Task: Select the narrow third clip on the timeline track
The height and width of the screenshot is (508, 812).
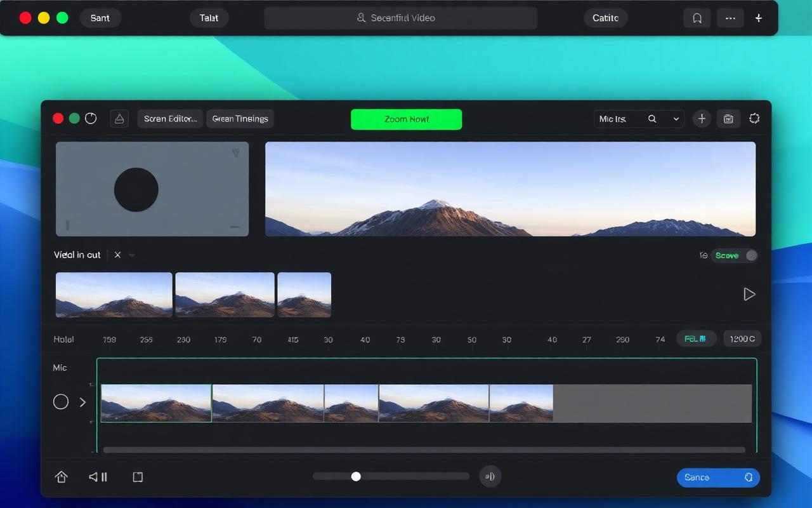Action: [x=351, y=403]
